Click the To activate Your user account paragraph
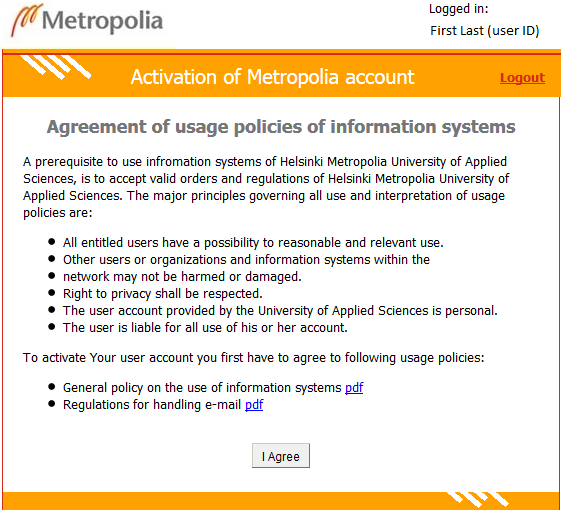Image resolution: width=562 pixels, height=513 pixels. click(x=254, y=358)
